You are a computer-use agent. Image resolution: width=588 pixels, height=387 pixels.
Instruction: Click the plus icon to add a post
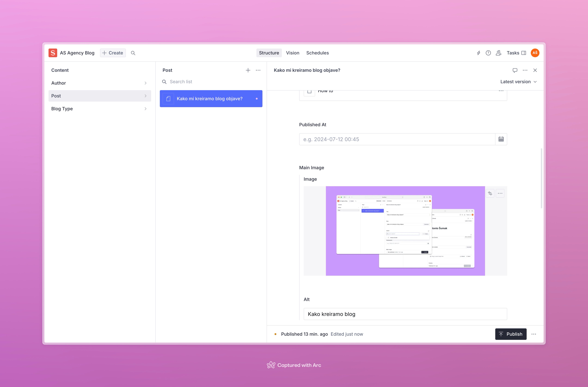click(x=248, y=70)
